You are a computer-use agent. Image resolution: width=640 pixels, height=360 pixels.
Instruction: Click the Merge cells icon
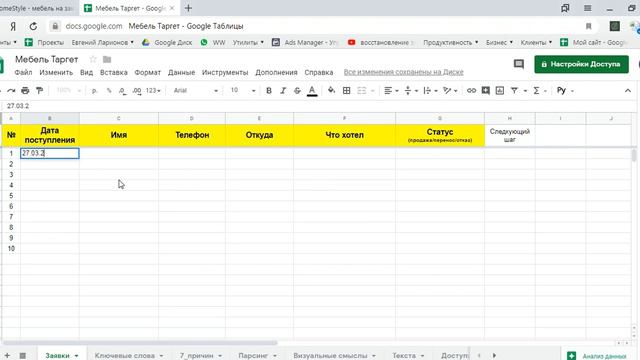(362, 91)
